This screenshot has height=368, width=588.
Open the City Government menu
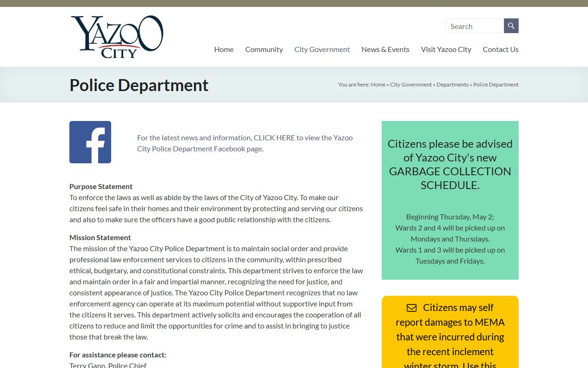[x=322, y=49]
